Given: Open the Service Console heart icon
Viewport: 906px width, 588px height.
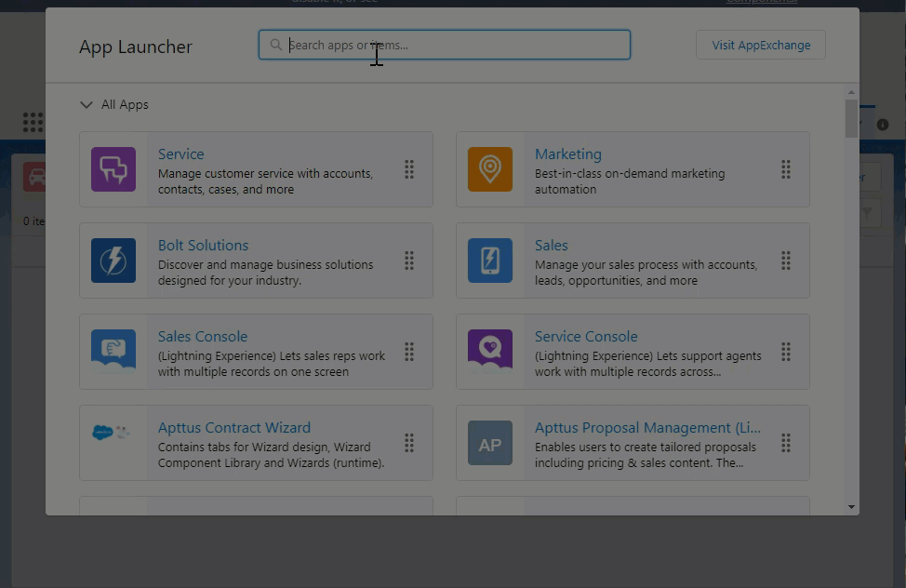Looking at the screenshot, I should [x=489, y=352].
